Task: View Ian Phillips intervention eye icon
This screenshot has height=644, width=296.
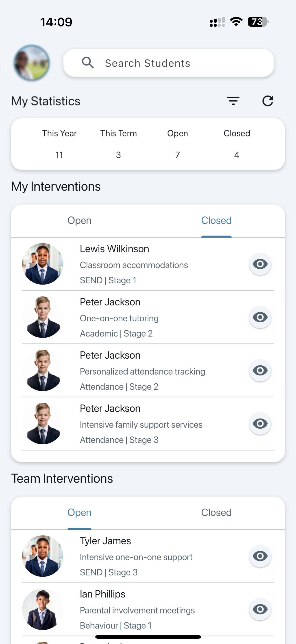Action: (x=260, y=609)
